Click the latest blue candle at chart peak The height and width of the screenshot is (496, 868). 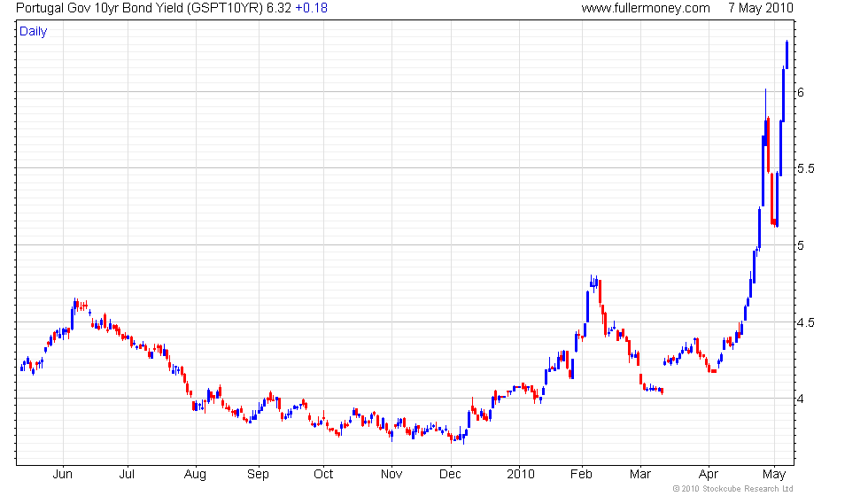tap(787, 55)
